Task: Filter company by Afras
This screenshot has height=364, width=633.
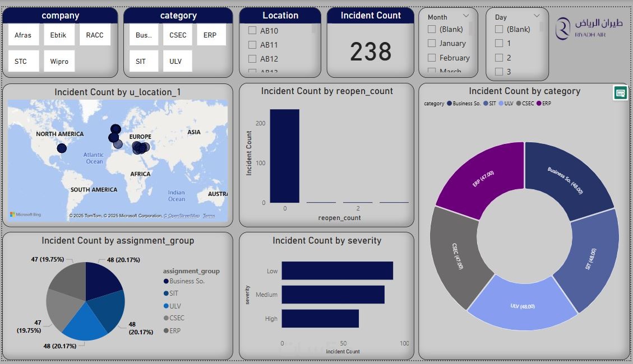Action: [x=23, y=35]
